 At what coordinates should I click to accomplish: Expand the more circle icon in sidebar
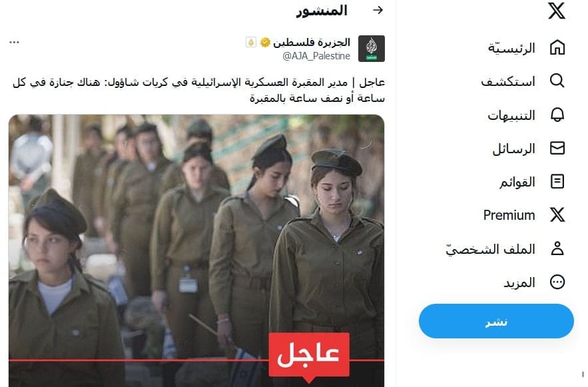coord(557,282)
